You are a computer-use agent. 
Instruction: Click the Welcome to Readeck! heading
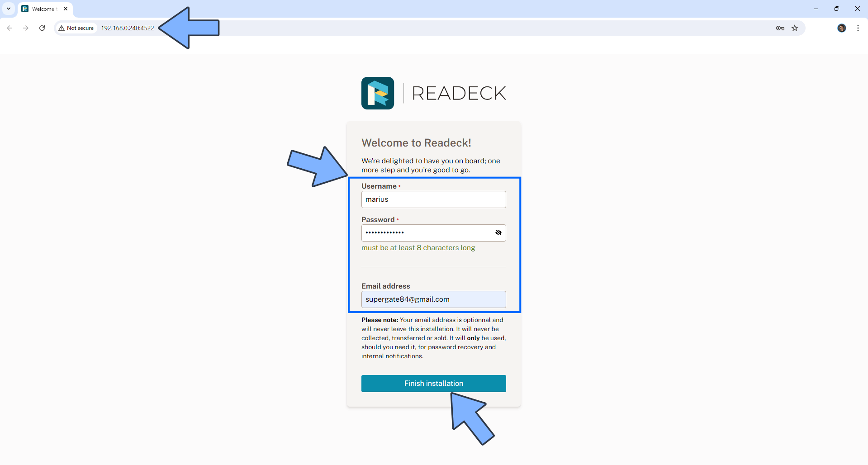(416, 143)
